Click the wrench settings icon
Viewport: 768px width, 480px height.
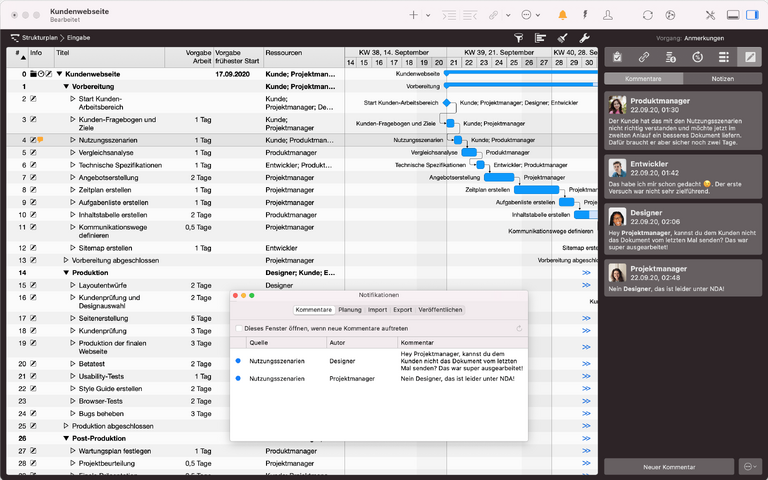pyautogui.click(x=585, y=37)
